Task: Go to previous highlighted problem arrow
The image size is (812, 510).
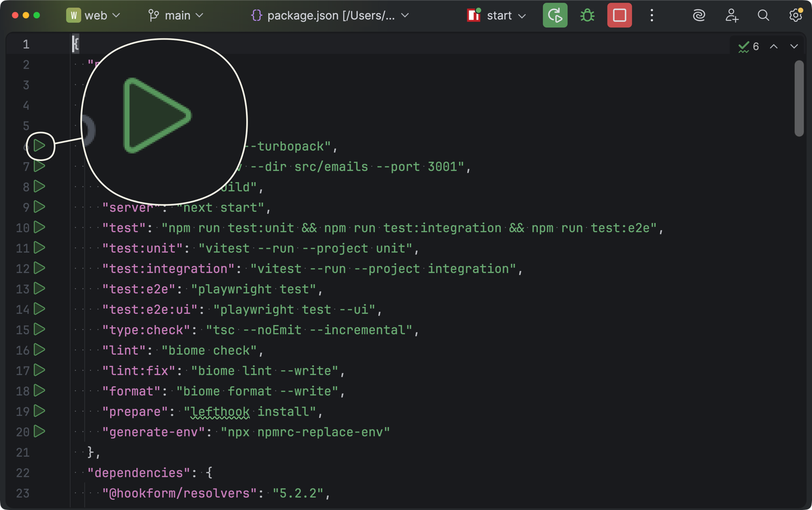Action: pyautogui.click(x=773, y=47)
